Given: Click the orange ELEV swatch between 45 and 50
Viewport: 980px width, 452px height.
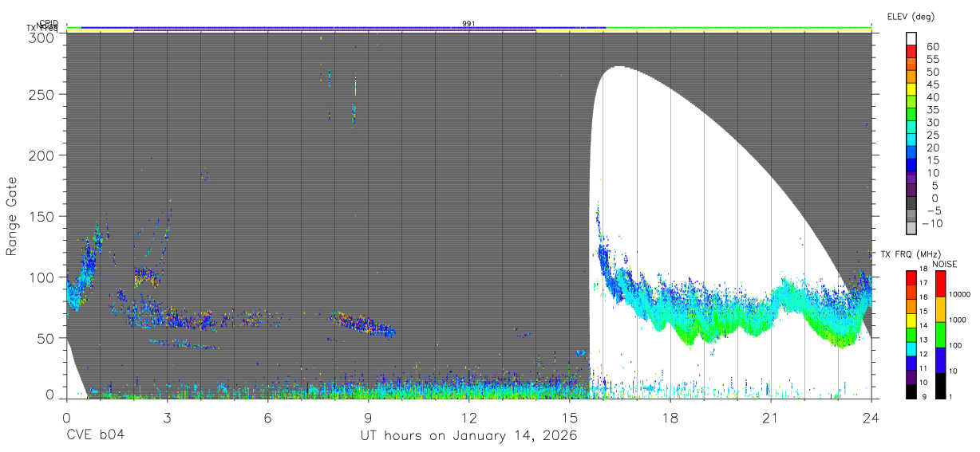Looking at the screenshot, I should [x=911, y=77].
